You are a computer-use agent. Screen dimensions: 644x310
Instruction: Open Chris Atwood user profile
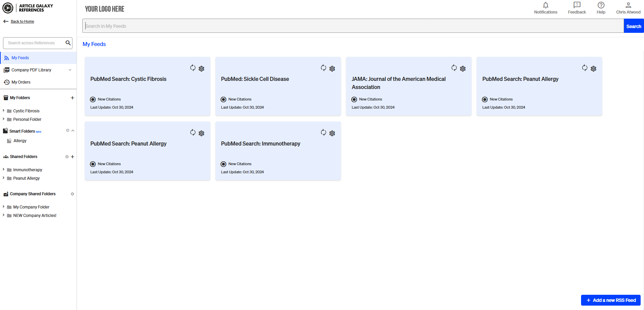click(x=628, y=8)
